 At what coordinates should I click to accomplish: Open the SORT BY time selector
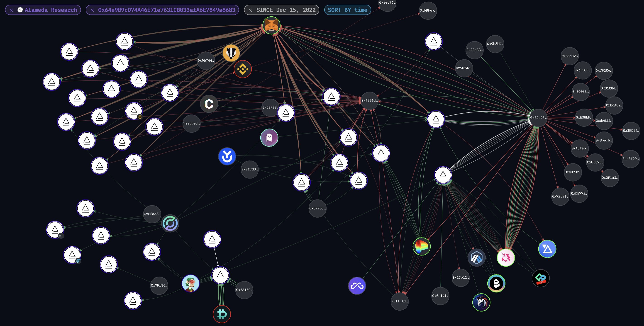click(347, 10)
